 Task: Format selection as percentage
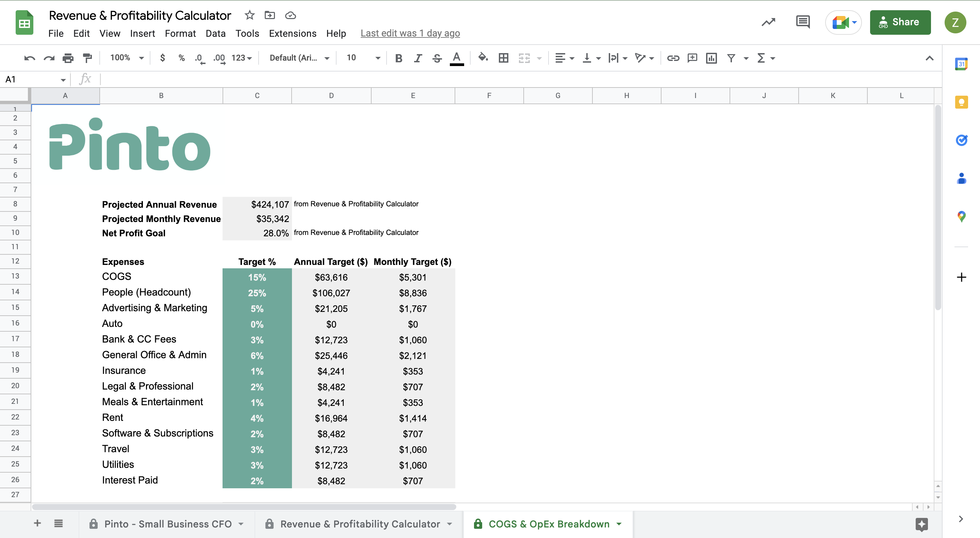[181, 58]
